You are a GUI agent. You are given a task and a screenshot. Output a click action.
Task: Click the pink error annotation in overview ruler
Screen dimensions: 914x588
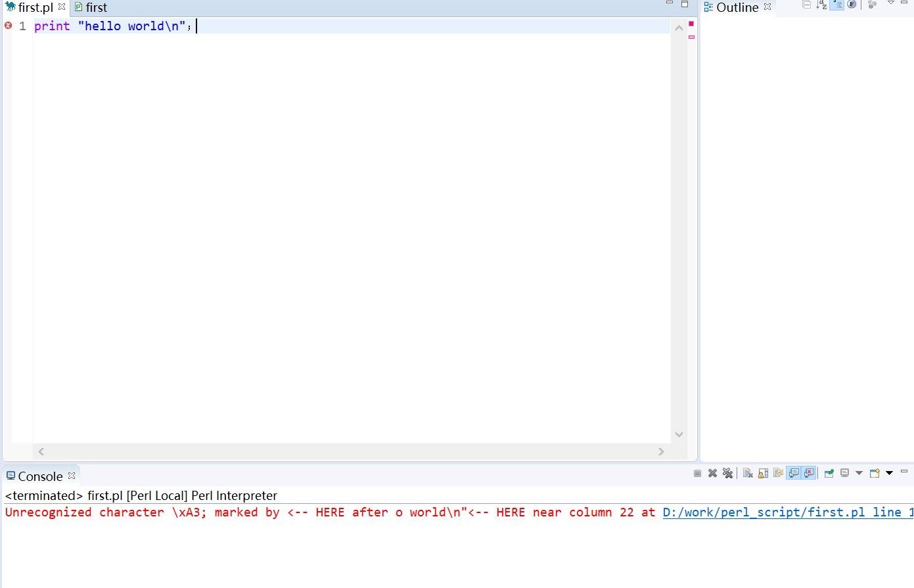click(691, 37)
